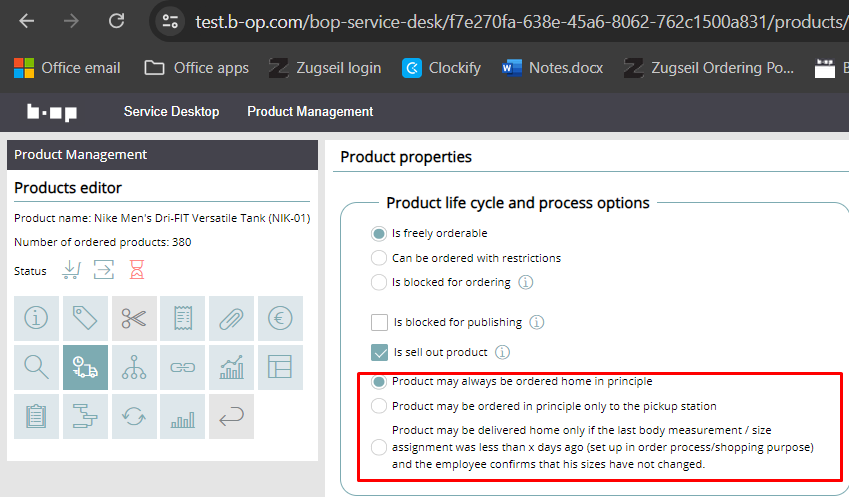Select pickup station only delivery option
This screenshot has height=497, width=849.
[x=379, y=406]
